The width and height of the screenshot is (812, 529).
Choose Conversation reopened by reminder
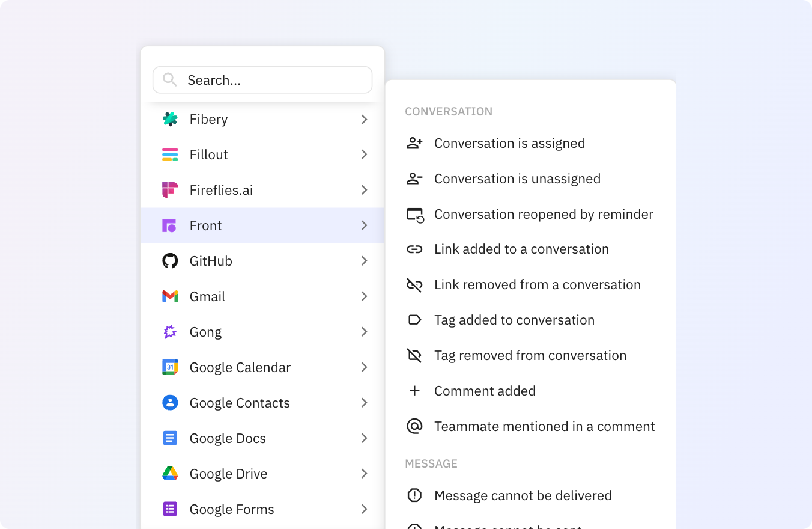544,214
